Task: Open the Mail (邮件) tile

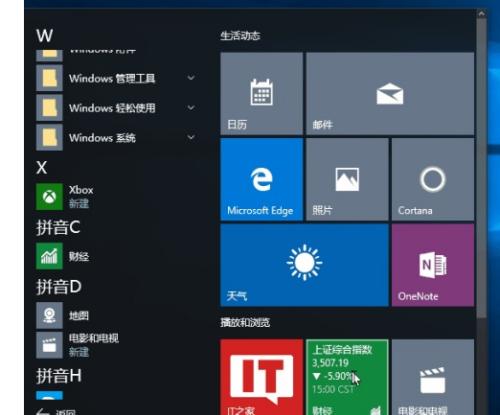Action: click(390, 93)
